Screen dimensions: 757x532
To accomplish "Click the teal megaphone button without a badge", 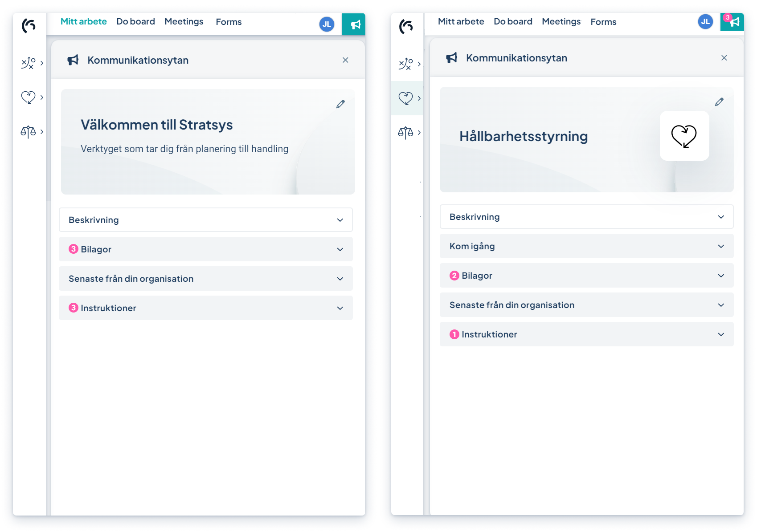I will 354,24.
